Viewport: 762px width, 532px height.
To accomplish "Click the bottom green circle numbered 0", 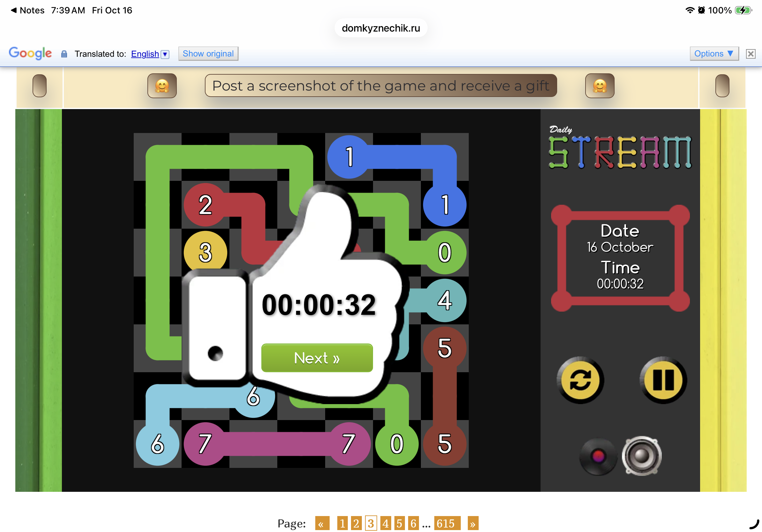I will [x=397, y=444].
